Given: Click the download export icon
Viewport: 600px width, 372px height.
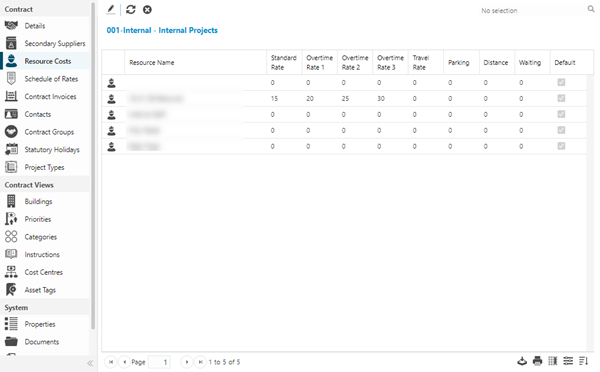Looking at the screenshot, I should (x=522, y=361).
